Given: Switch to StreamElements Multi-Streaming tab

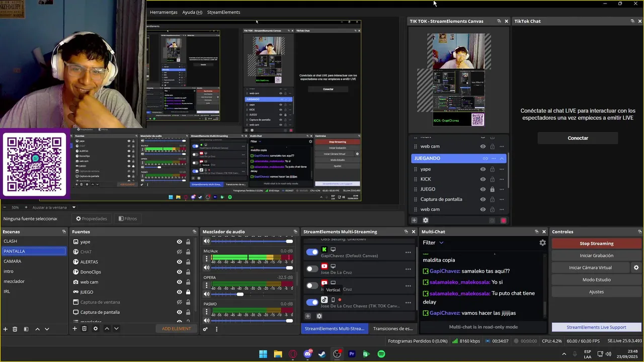Looking at the screenshot, I should tap(334, 328).
